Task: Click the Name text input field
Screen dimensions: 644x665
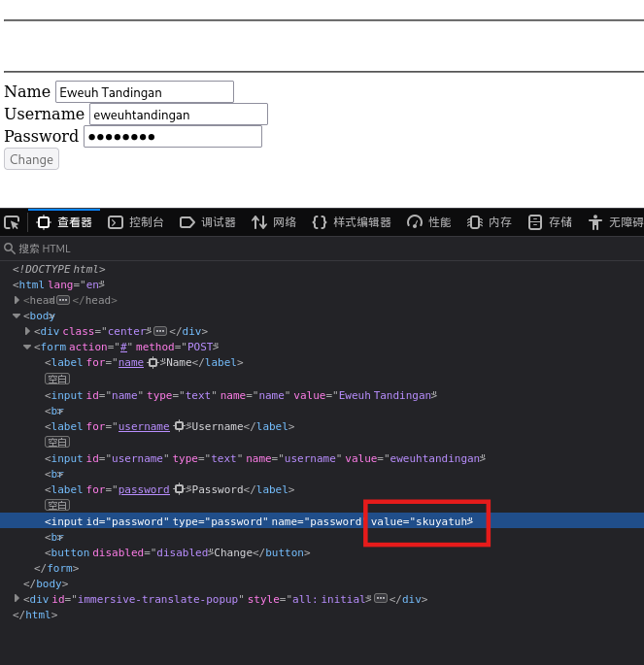Action: [x=145, y=91]
